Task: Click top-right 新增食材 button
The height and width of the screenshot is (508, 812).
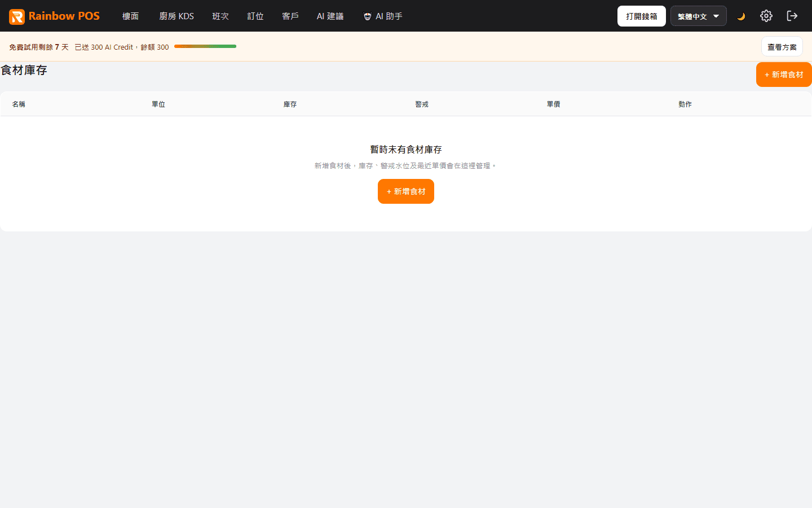Action: (x=784, y=75)
